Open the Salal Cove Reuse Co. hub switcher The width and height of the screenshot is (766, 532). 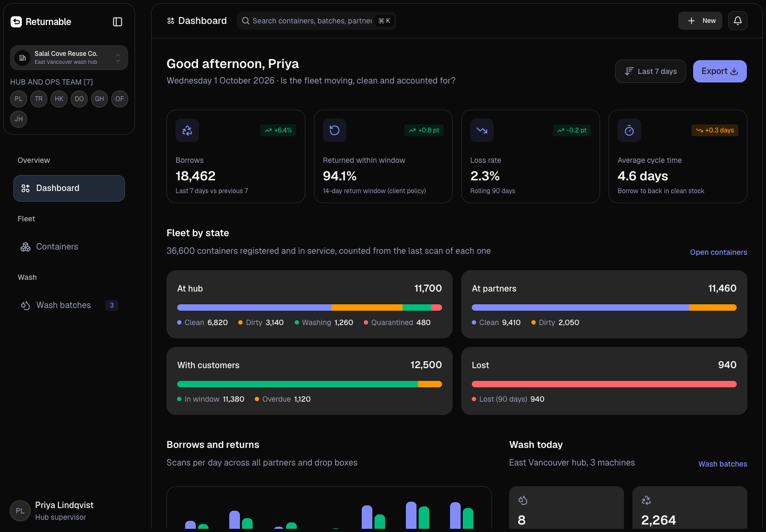click(69, 57)
